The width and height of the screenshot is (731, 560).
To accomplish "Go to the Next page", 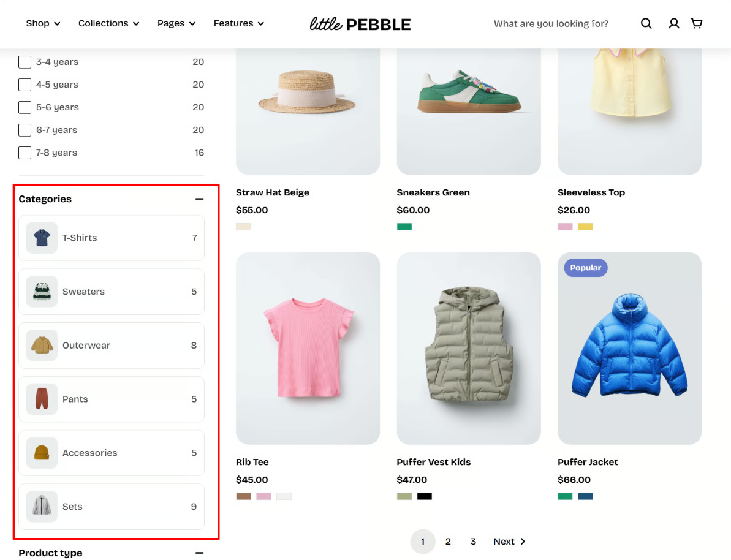I will click(509, 542).
